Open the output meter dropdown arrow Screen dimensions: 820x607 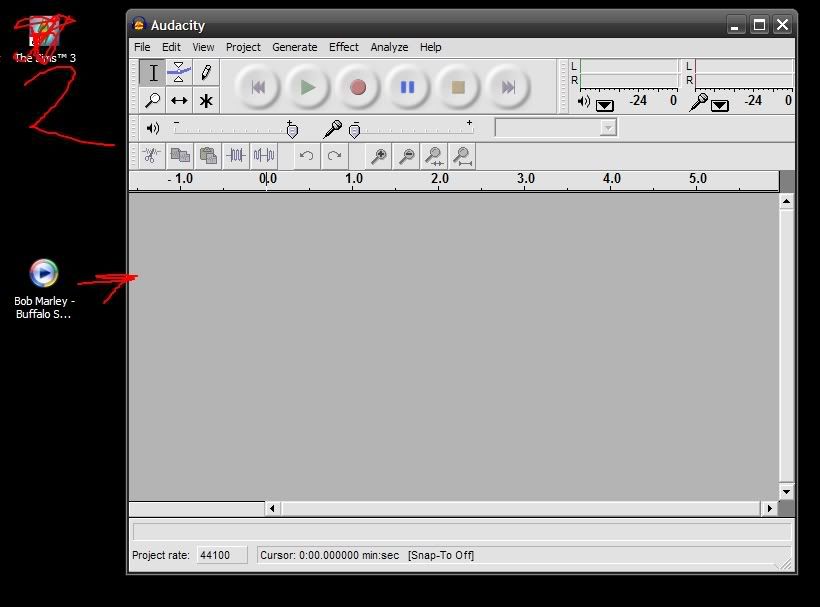tap(605, 106)
